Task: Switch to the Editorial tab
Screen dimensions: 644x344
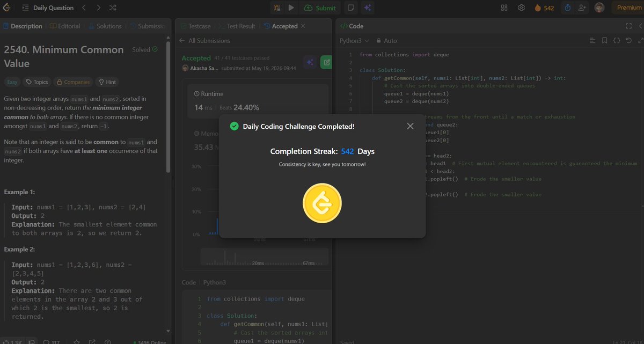Action: [65, 26]
